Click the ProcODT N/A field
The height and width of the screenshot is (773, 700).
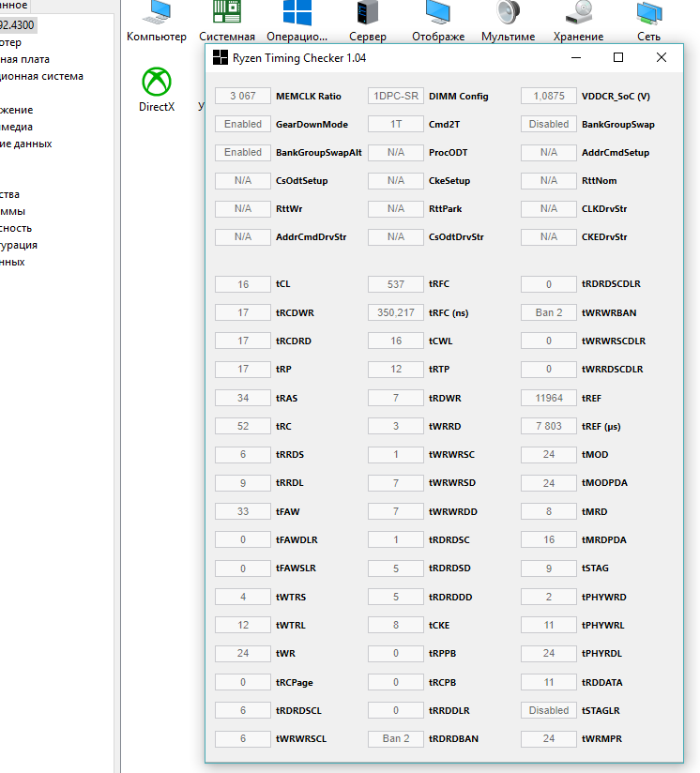point(396,152)
